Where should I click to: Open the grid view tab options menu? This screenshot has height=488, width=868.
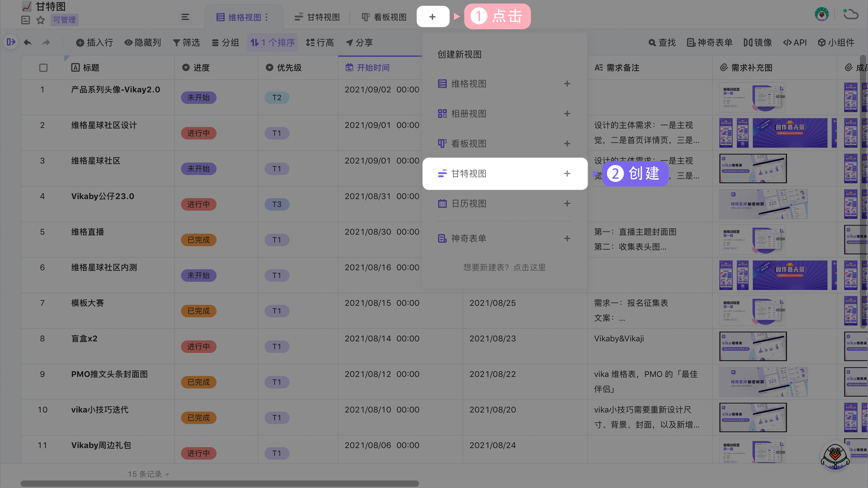tap(267, 17)
